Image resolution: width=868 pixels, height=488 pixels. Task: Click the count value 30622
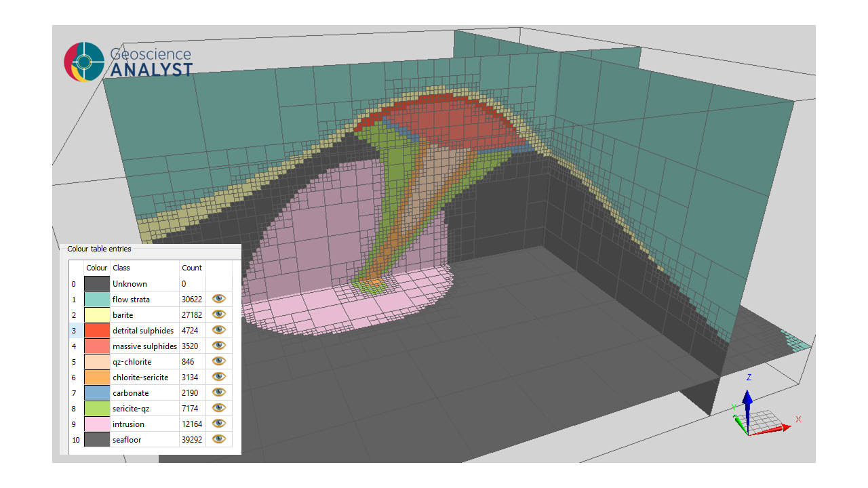(x=193, y=300)
